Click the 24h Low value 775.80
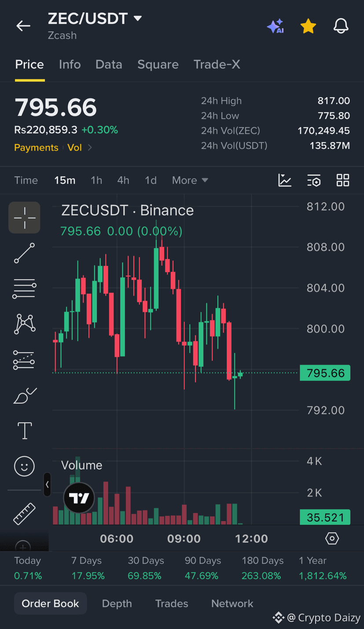 pos(334,116)
